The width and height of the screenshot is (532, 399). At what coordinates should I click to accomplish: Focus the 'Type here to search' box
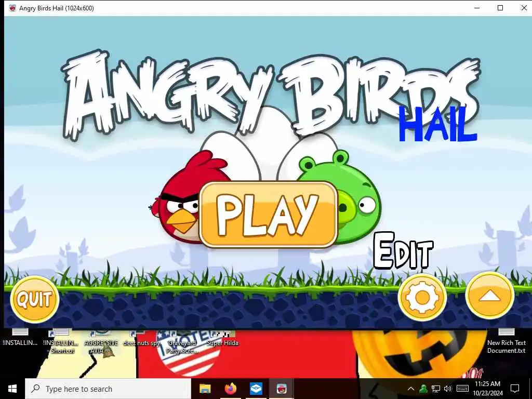pyautogui.click(x=108, y=389)
